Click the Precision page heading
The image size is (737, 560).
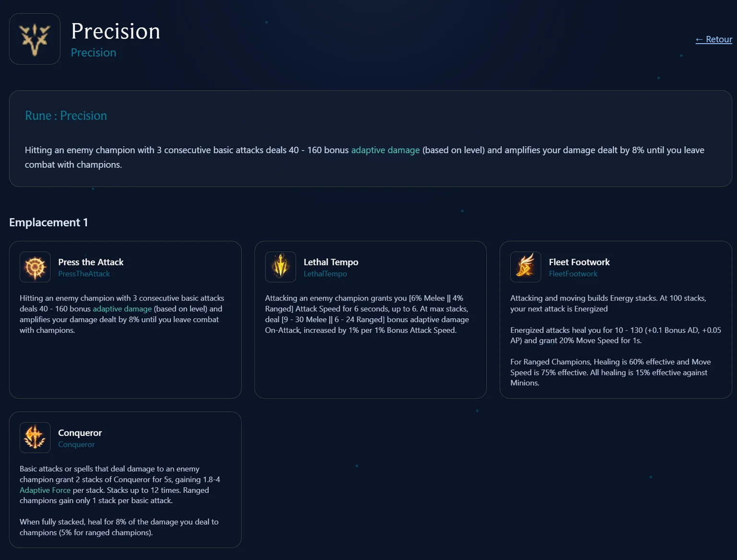point(116,31)
